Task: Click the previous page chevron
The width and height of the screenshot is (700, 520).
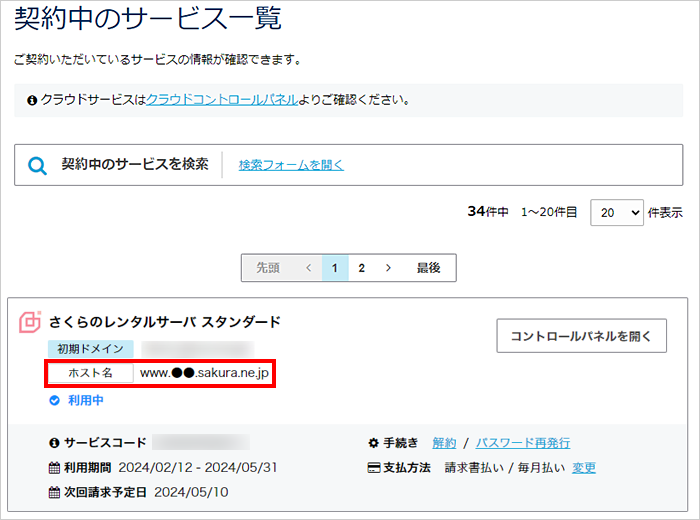Action: click(x=308, y=268)
